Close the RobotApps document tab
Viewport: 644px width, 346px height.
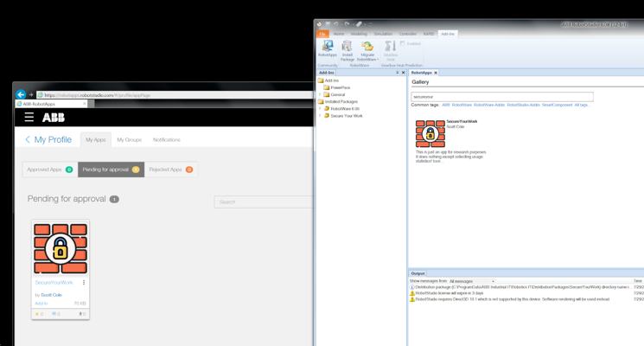coord(436,73)
